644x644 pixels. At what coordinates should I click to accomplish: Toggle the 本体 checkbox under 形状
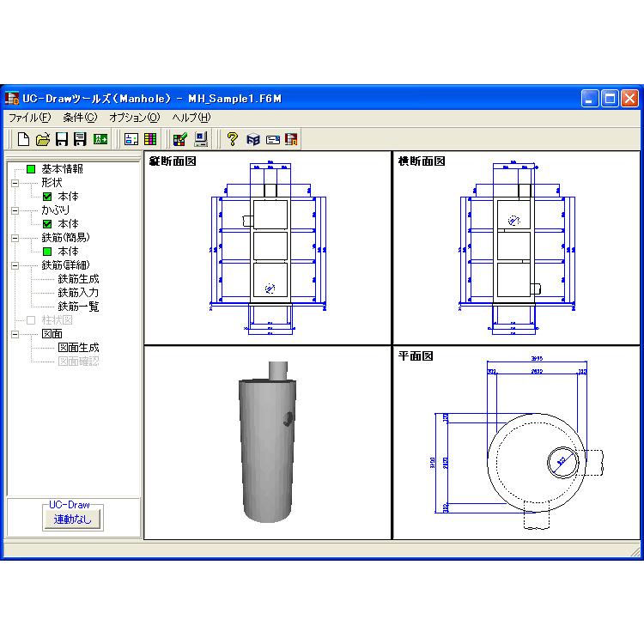[48, 197]
